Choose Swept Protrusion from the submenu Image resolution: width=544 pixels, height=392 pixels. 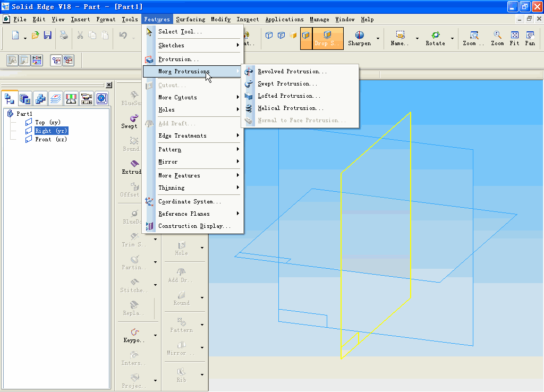[x=300, y=83]
